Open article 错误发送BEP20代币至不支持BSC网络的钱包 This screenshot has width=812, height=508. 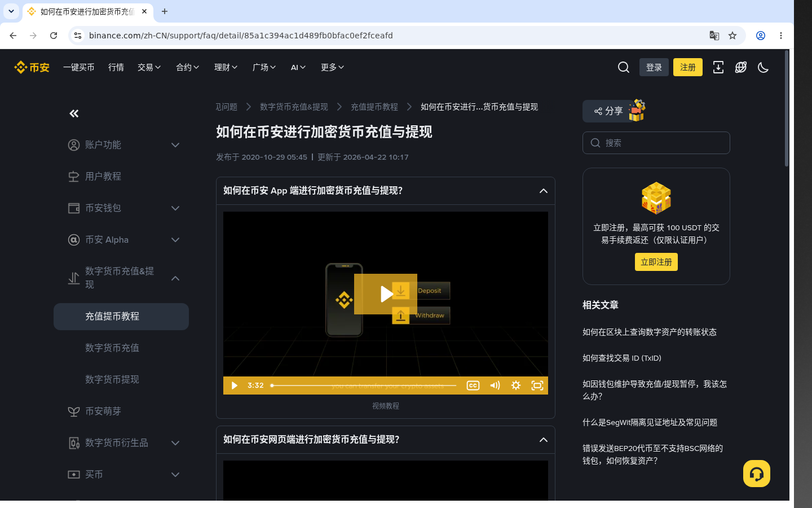653,454
